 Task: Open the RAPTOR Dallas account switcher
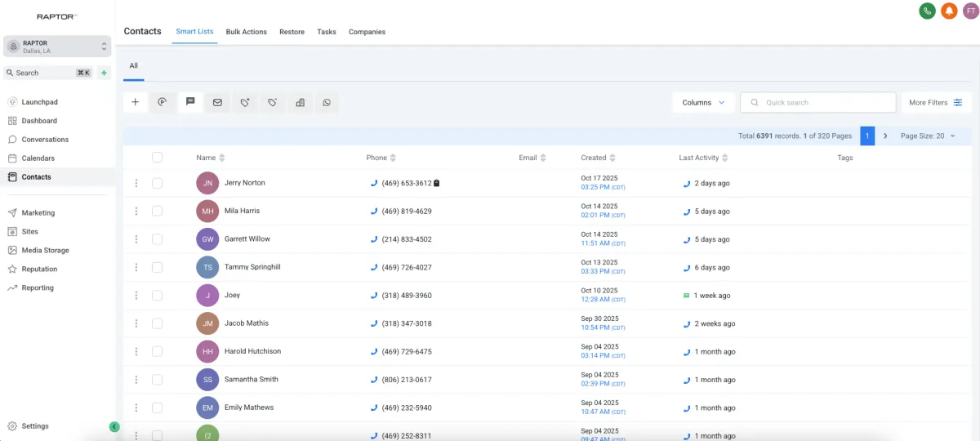point(57,46)
